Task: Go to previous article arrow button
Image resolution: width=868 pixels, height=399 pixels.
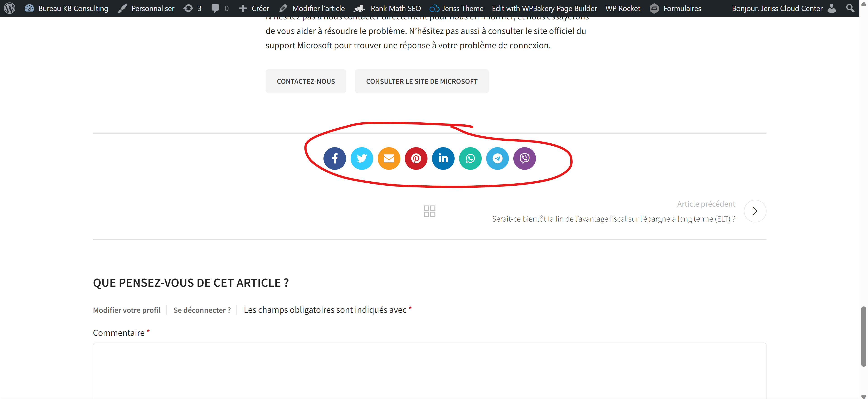Action: pos(755,211)
